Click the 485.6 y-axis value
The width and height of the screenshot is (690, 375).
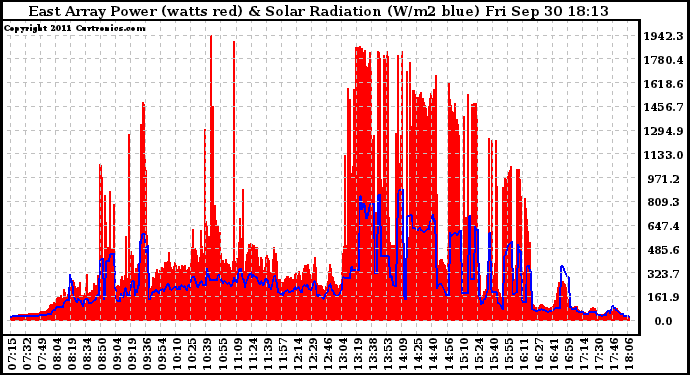[665, 250]
